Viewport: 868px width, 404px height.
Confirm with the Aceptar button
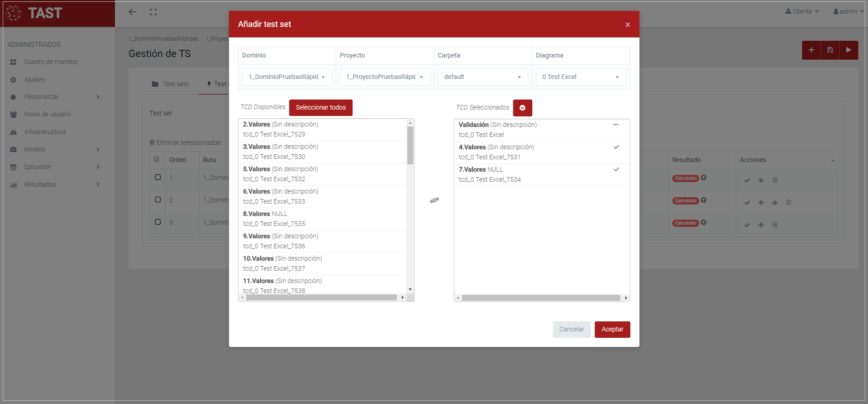point(612,330)
